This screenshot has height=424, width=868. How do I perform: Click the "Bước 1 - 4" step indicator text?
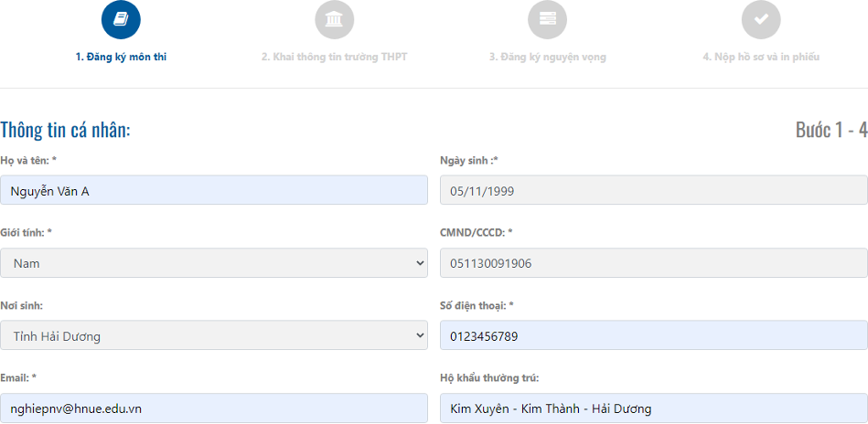(830, 130)
